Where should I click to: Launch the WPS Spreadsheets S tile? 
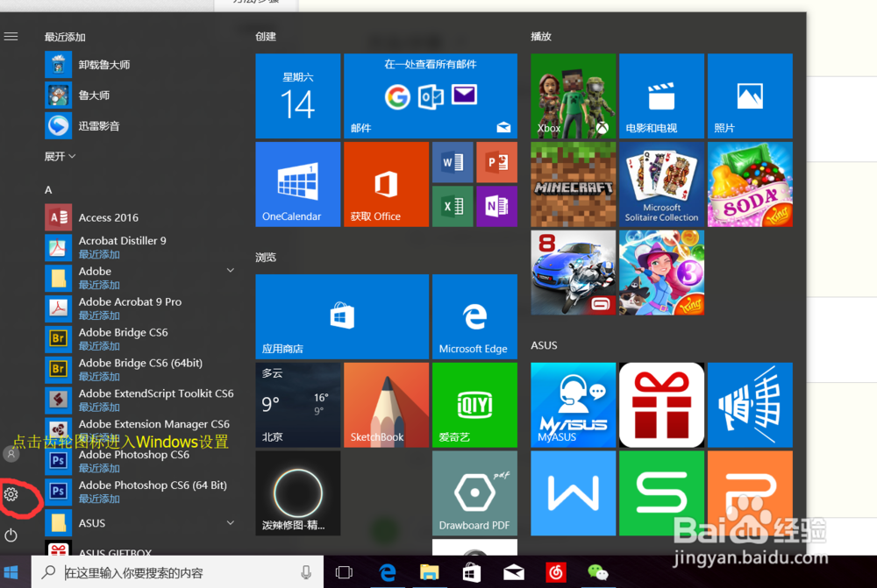pyautogui.click(x=661, y=493)
